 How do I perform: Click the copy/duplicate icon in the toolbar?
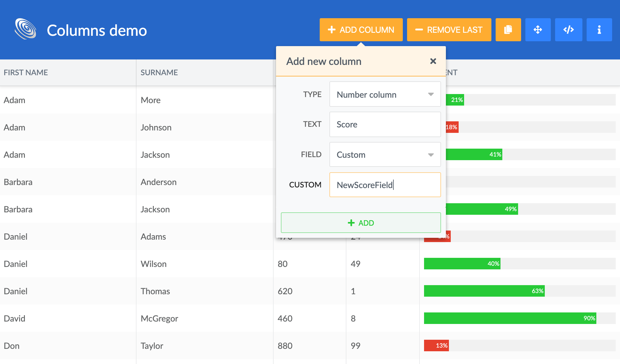click(508, 29)
